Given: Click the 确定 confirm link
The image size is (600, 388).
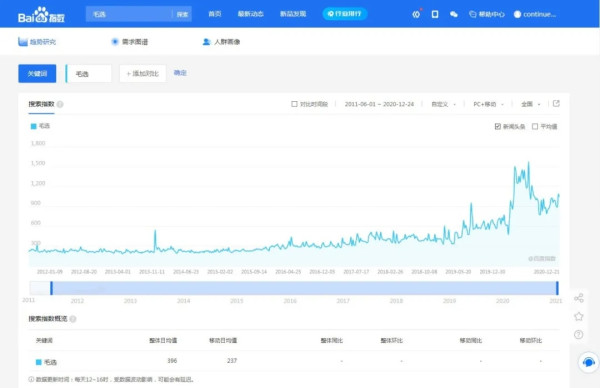Looking at the screenshot, I should [x=180, y=73].
